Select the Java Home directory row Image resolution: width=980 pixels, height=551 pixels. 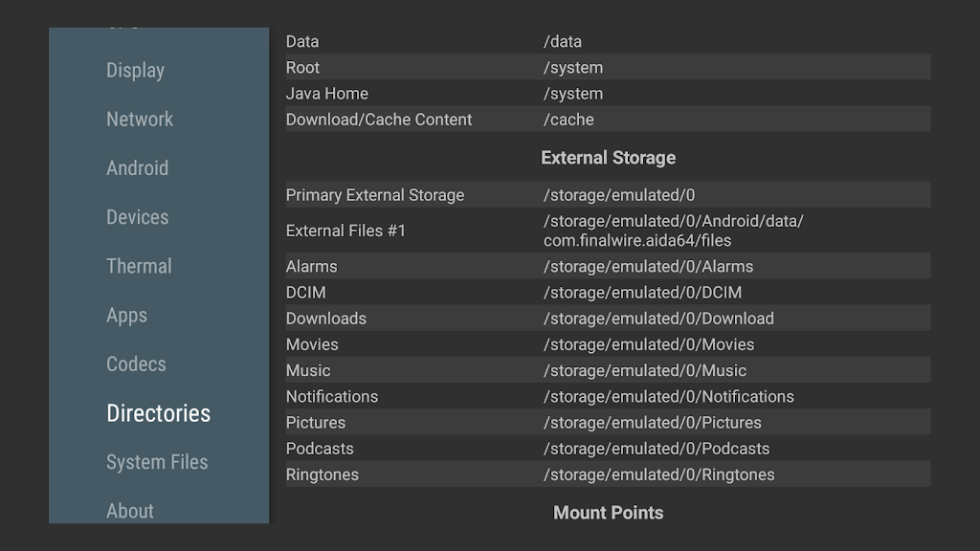click(x=608, y=94)
